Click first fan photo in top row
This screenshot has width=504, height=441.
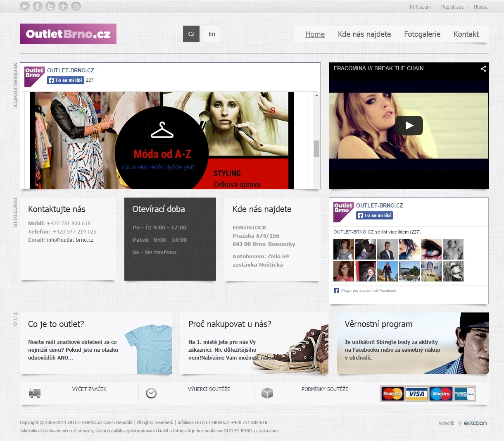[344, 249]
